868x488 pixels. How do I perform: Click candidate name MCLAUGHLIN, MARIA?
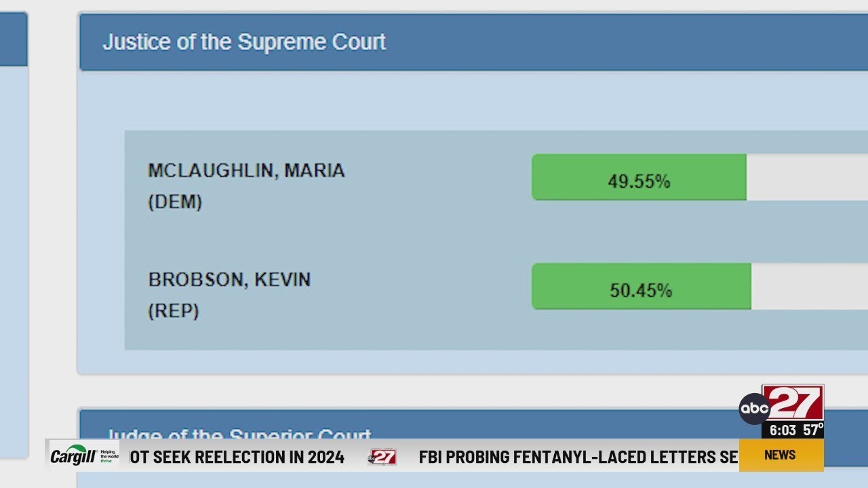pos(246,170)
